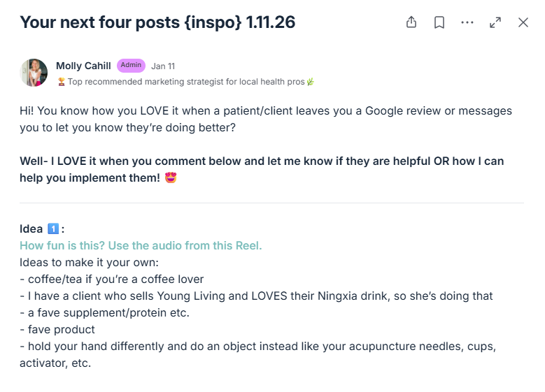Click the trophy emoji in the tagline

click(x=61, y=82)
